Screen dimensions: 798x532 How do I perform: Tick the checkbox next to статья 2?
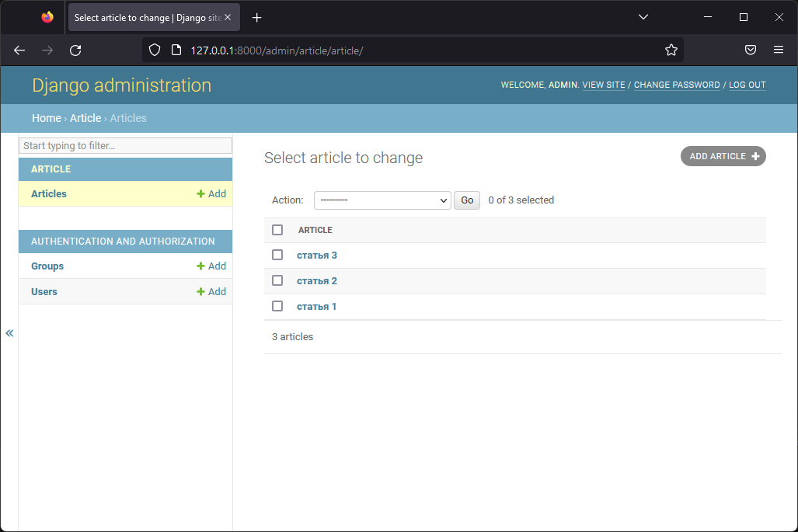point(277,281)
